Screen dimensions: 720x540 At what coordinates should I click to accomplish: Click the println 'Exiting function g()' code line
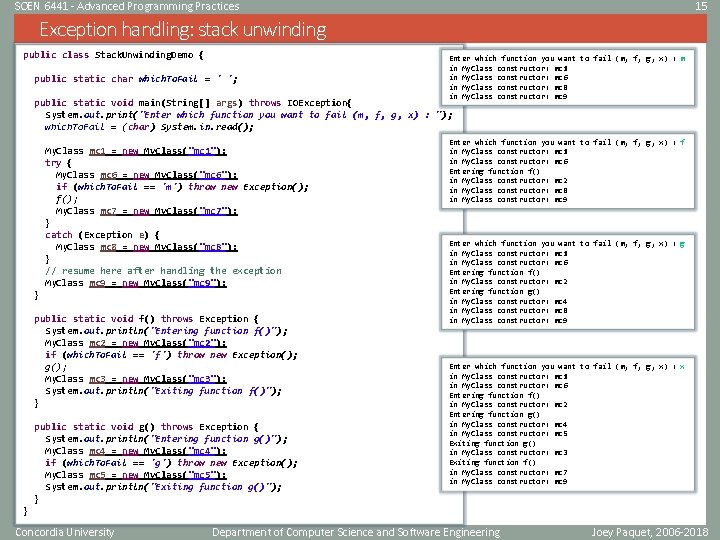(x=163, y=487)
